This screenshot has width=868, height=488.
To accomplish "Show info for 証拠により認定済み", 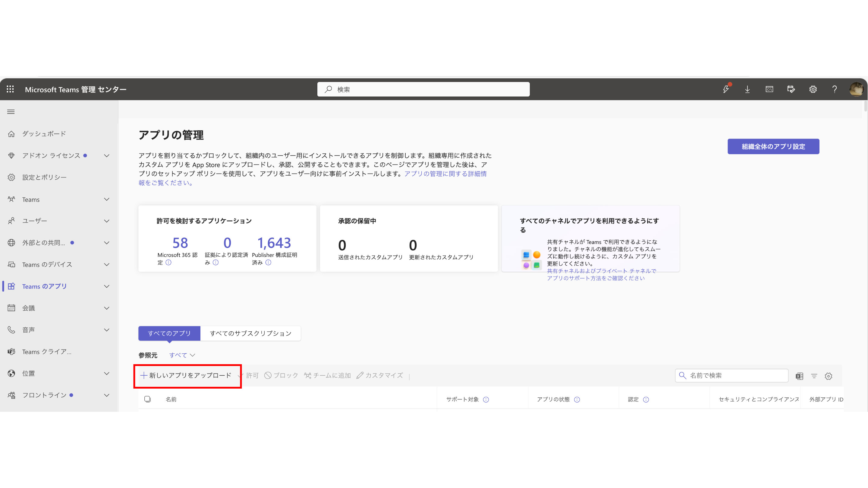I will click(x=216, y=262).
